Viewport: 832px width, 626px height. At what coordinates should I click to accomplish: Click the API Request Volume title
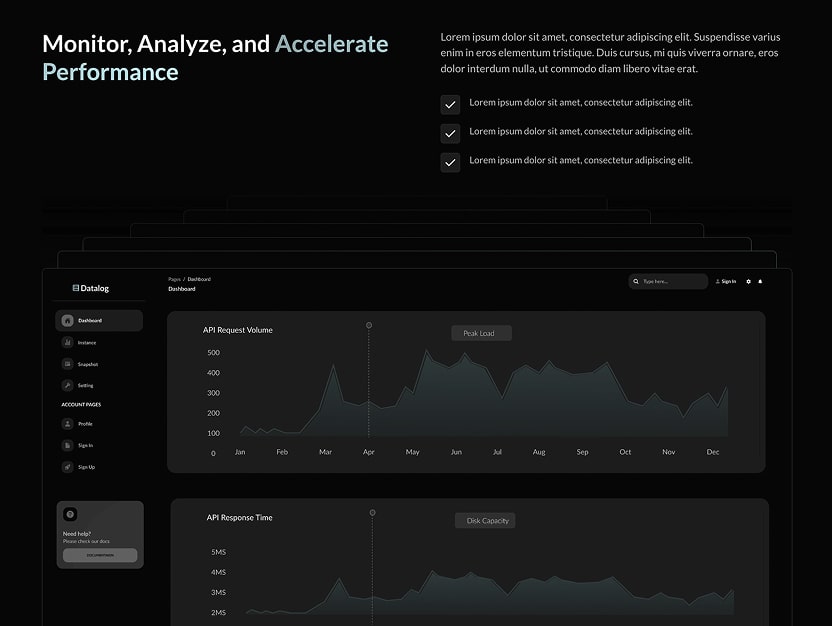pyautogui.click(x=238, y=330)
